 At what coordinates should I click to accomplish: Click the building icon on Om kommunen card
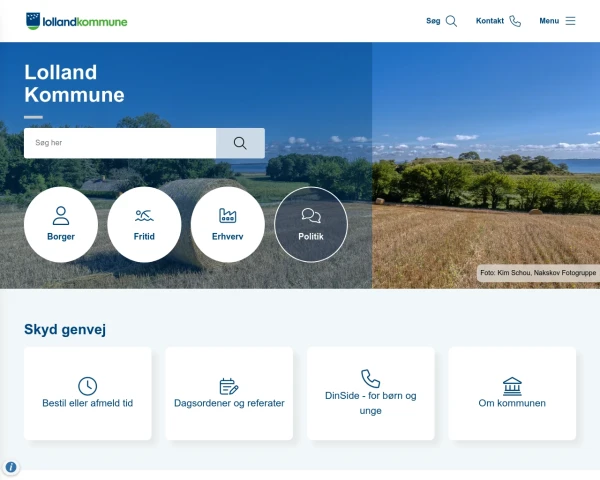512,386
